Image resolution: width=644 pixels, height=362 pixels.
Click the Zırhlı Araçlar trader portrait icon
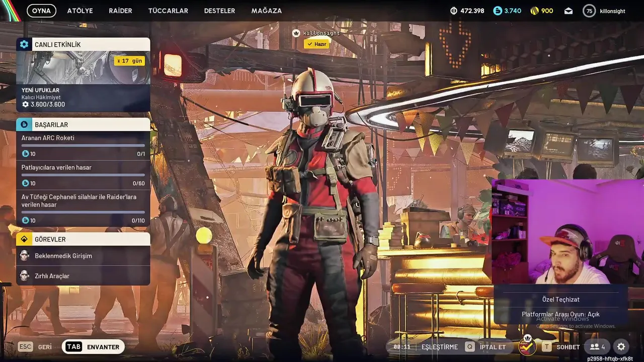tap(24, 276)
